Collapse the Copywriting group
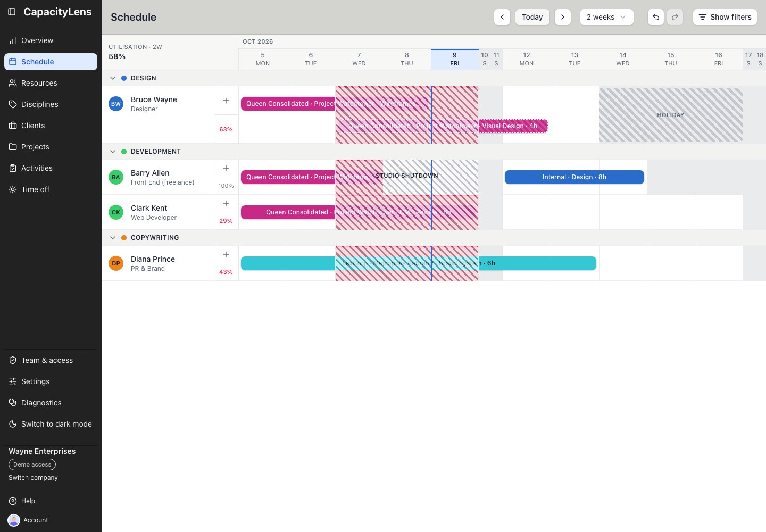 [113, 238]
